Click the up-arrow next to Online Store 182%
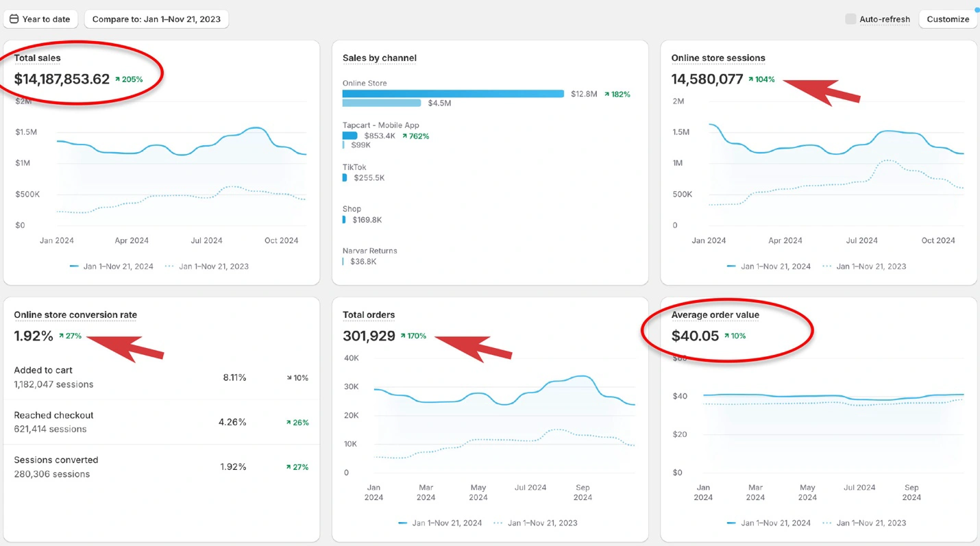The width and height of the screenshot is (980, 546). click(x=607, y=95)
